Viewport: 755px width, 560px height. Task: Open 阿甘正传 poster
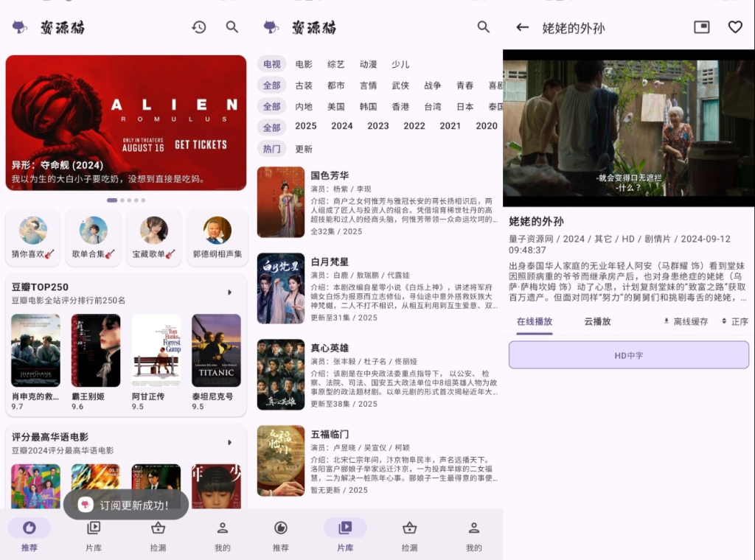pyautogui.click(x=156, y=350)
